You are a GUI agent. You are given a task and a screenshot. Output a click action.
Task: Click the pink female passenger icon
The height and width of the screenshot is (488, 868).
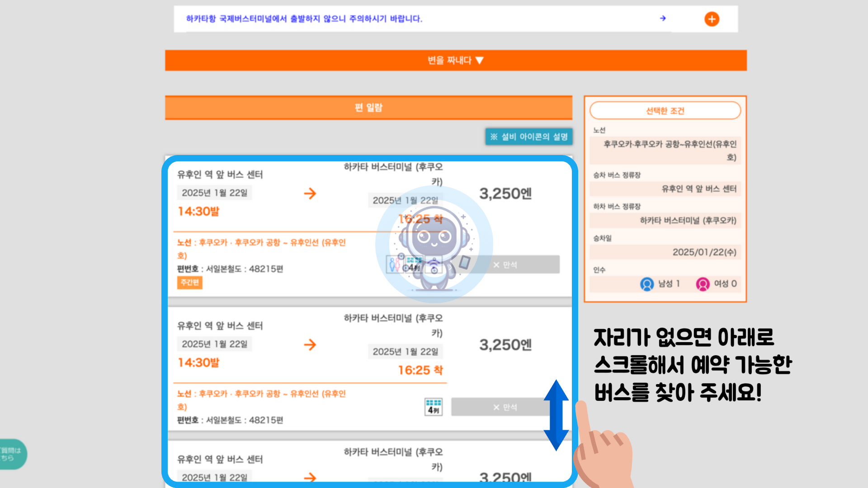703,284
